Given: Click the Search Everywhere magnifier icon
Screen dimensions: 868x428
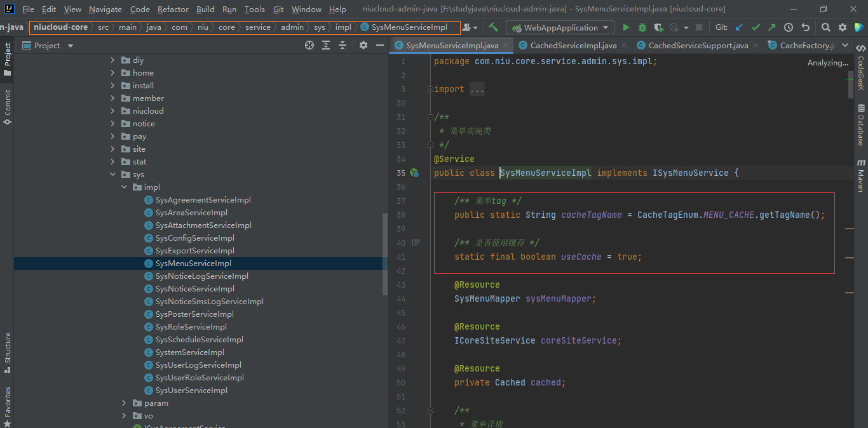Looking at the screenshot, I should click(825, 27).
